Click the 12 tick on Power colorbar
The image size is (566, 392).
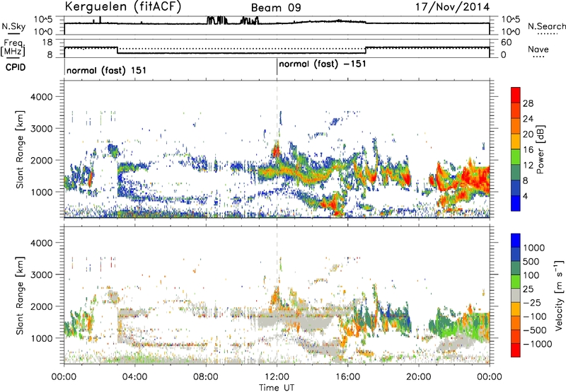click(x=528, y=166)
